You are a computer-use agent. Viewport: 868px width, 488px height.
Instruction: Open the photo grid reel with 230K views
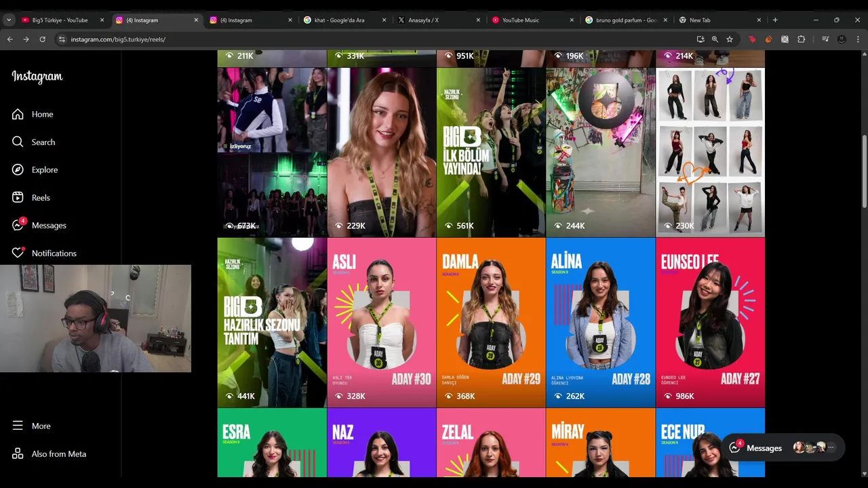click(710, 152)
